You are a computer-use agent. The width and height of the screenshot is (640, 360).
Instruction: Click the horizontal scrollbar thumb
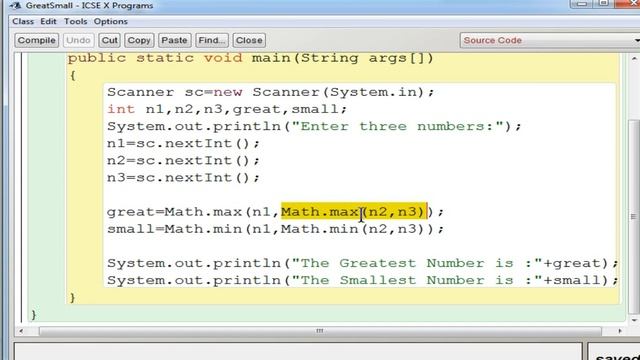pyautogui.click(x=320, y=331)
